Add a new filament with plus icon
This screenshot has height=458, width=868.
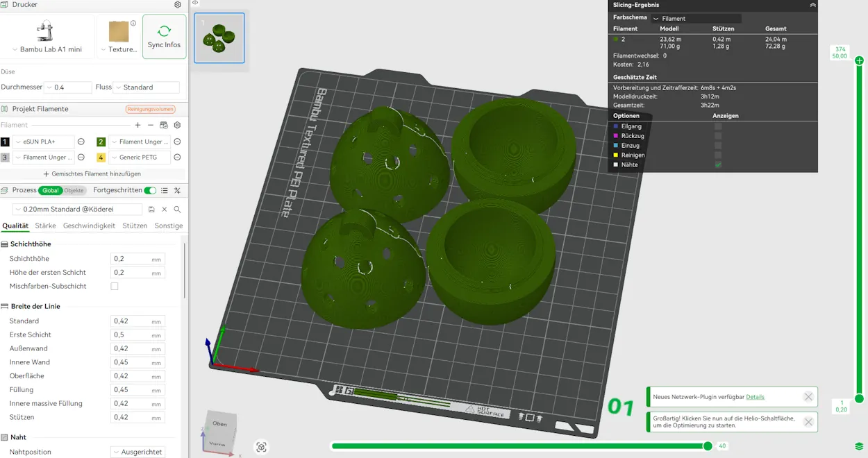pos(137,125)
